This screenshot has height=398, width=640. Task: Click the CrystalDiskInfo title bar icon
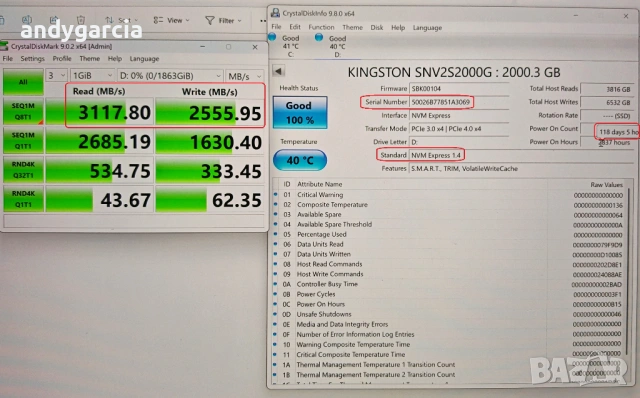pos(276,13)
